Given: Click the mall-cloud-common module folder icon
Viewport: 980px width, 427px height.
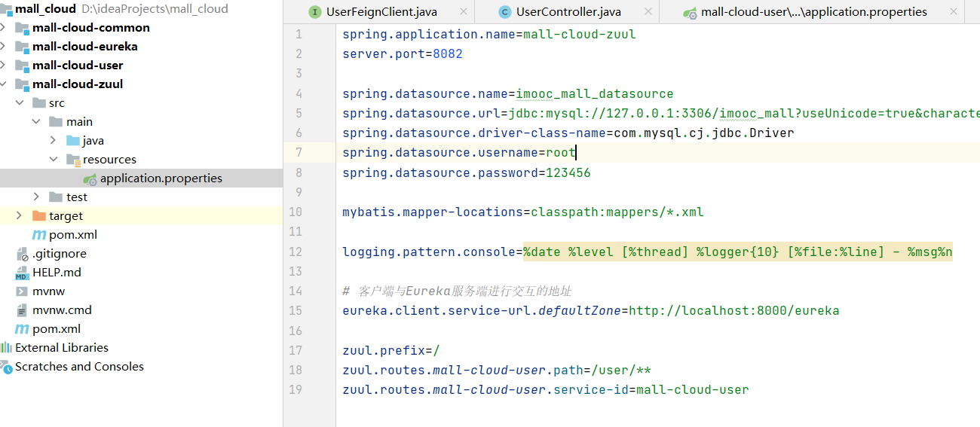Looking at the screenshot, I should (x=22, y=28).
